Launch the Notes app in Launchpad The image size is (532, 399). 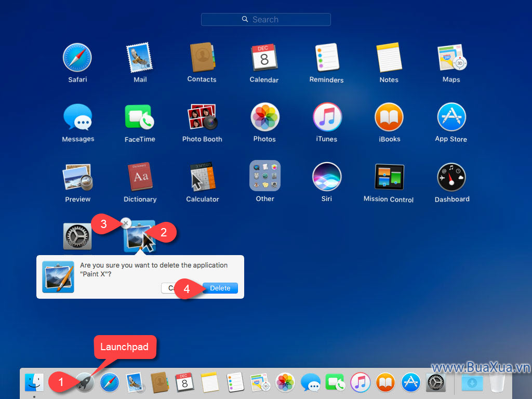click(389, 57)
